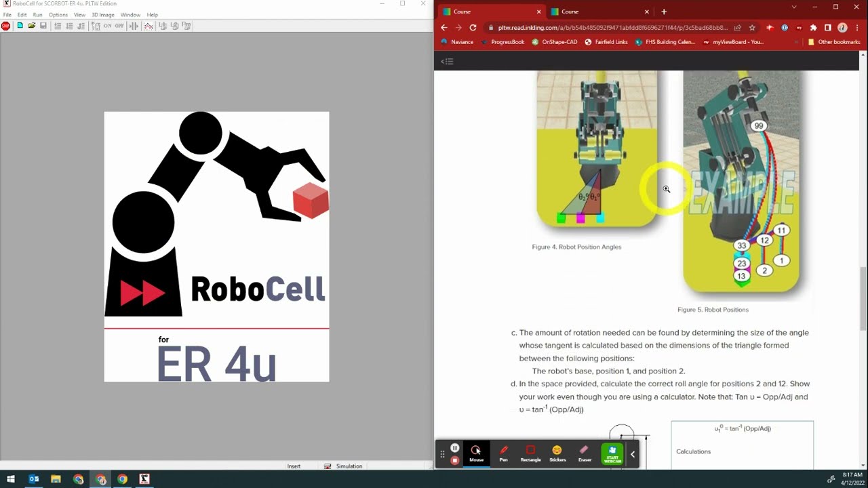Go forward in Chrome
The width and height of the screenshot is (868, 488).
(x=458, y=28)
